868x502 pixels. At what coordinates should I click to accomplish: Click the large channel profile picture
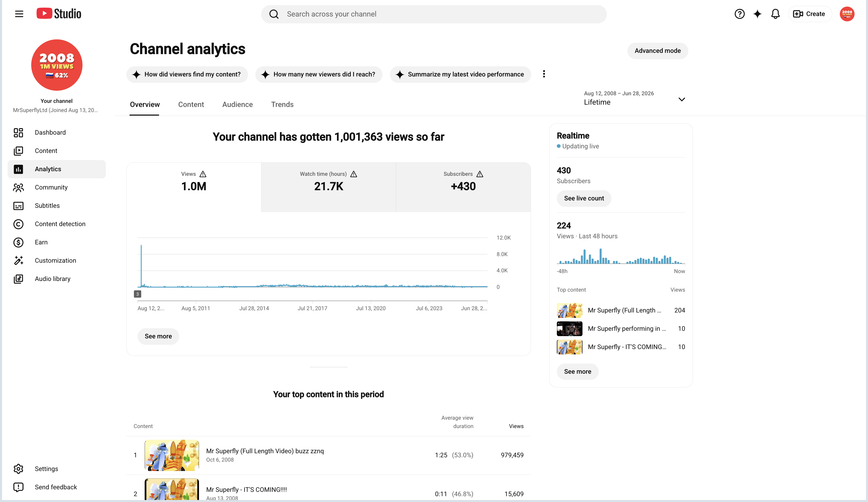click(57, 65)
